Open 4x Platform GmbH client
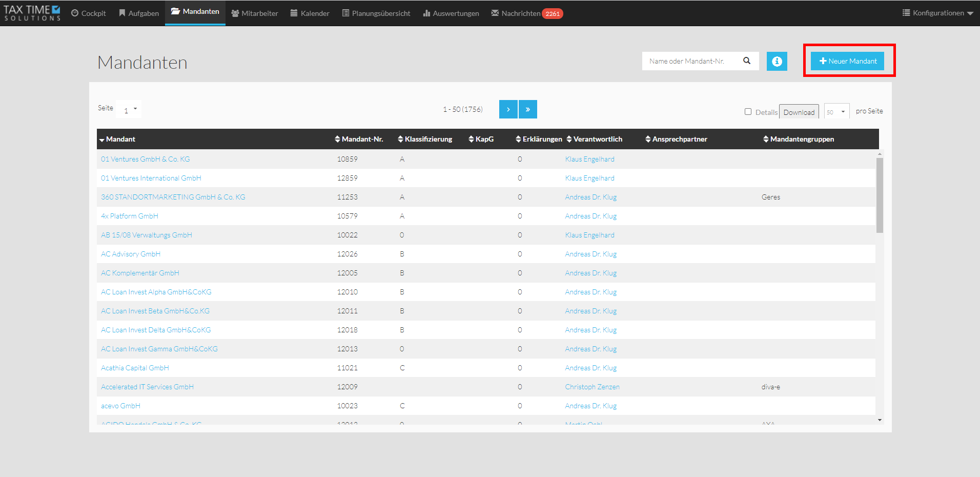This screenshot has height=477, width=980. (130, 216)
